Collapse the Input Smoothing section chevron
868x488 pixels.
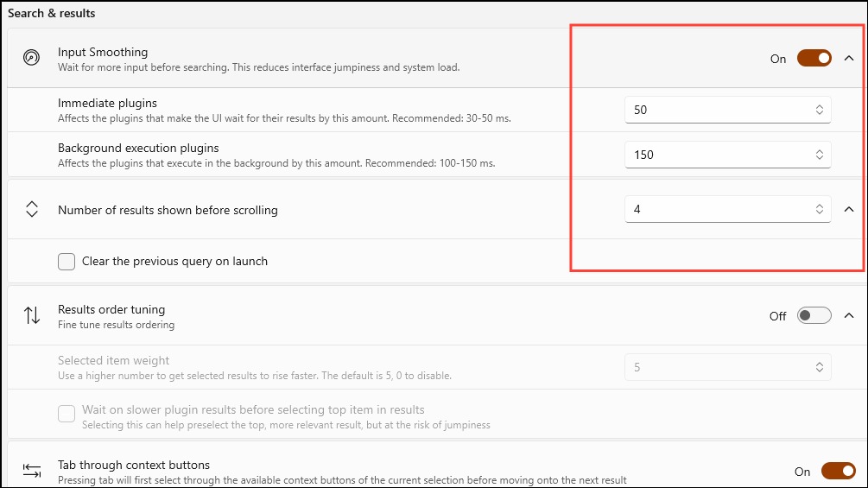(x=849, y=58)
